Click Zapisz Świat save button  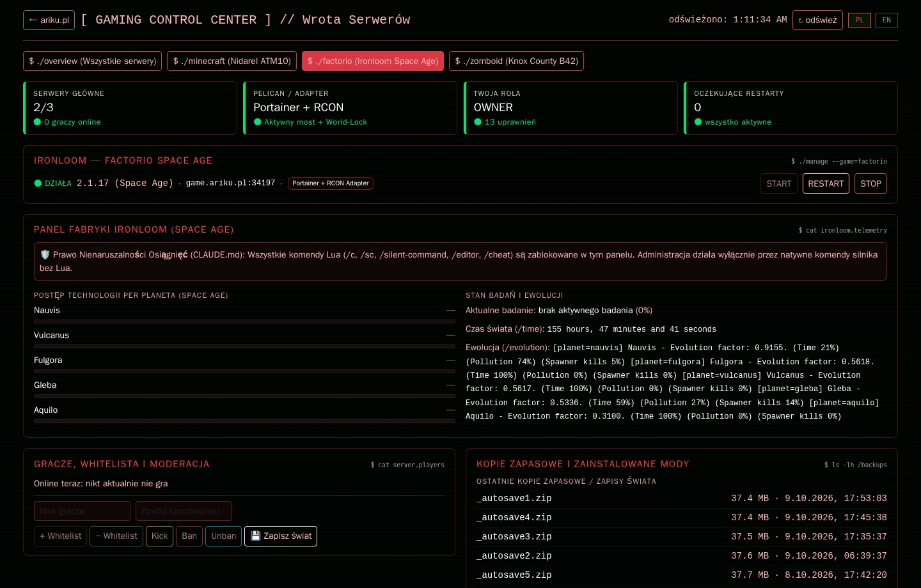point(281,536)
